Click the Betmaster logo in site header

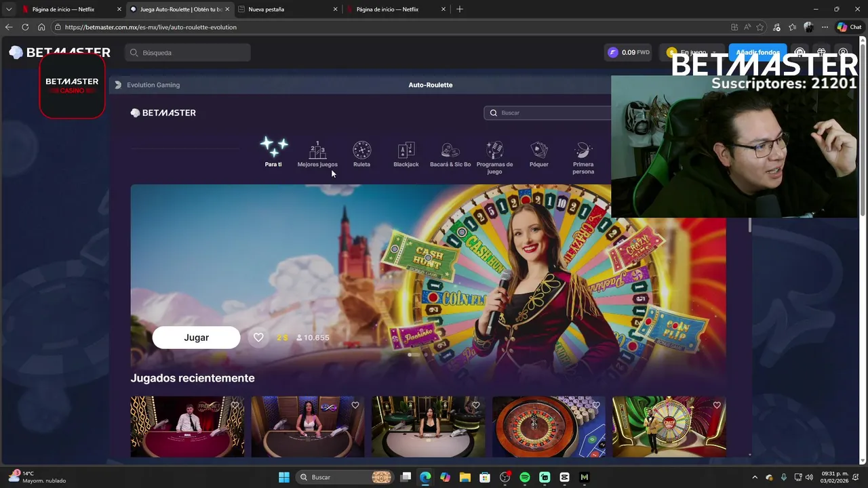click(60, 52)
